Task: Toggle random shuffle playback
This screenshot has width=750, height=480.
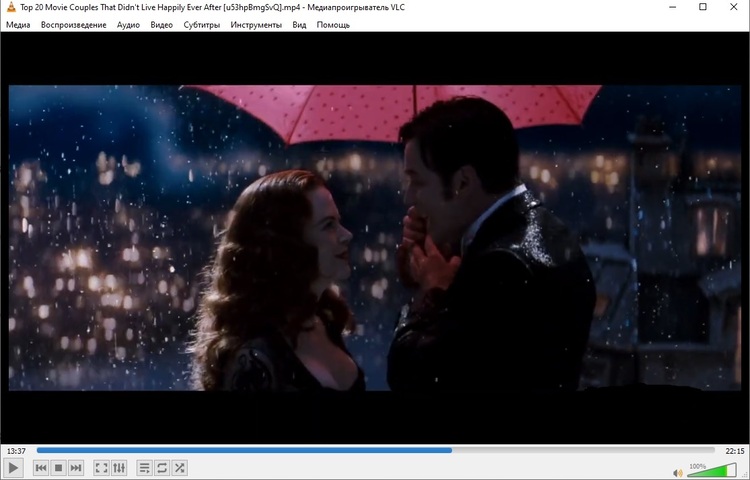Action: [x=179, y=468]
